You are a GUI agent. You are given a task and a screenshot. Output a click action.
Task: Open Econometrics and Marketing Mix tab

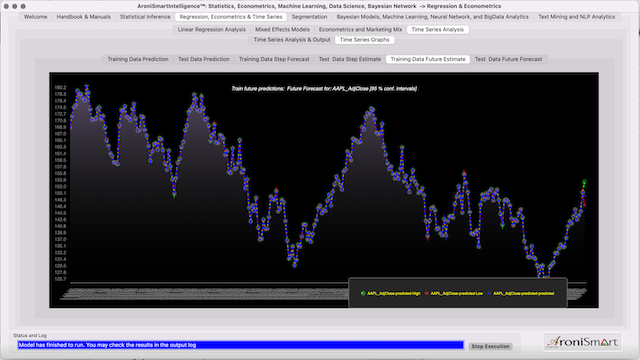(360, 29)
